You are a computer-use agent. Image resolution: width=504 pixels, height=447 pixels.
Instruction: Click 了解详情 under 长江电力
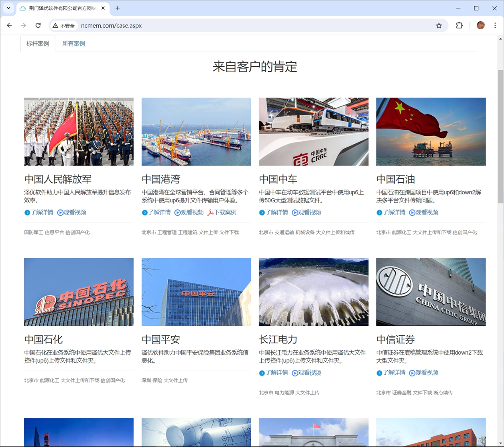coord(274,373)
